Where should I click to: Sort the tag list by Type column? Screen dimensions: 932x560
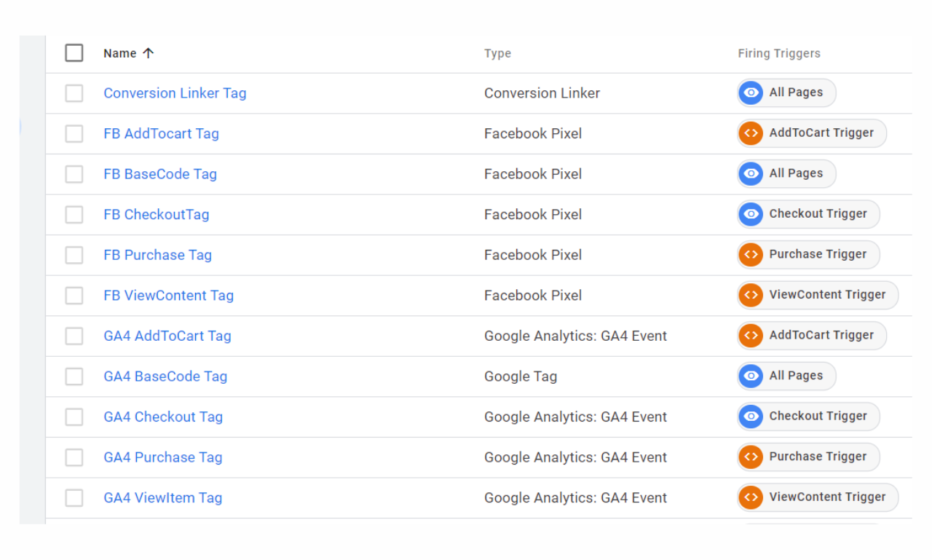(497, 53)
